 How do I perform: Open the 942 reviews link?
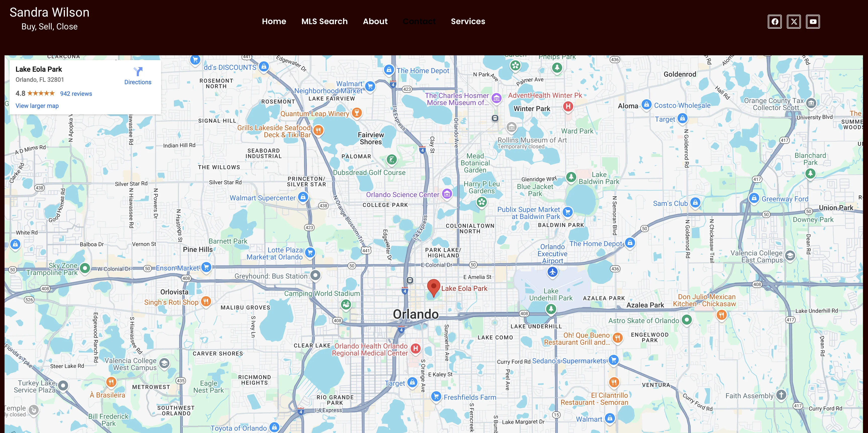click(76, 94)
